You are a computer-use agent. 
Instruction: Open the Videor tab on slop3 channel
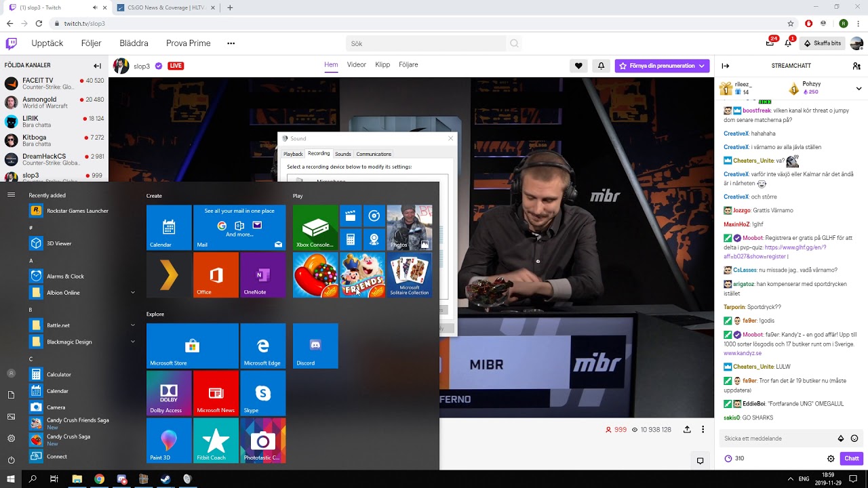click(x=357, y=65)
